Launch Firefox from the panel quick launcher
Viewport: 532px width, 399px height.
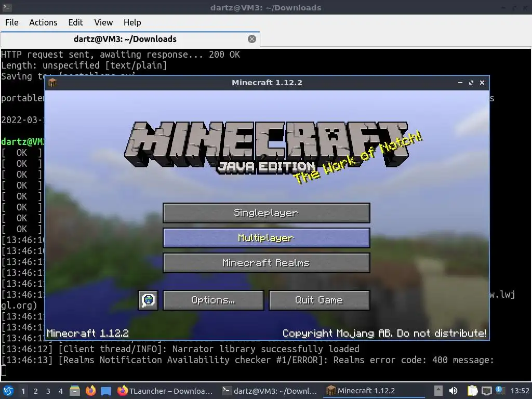coord(90,391)
